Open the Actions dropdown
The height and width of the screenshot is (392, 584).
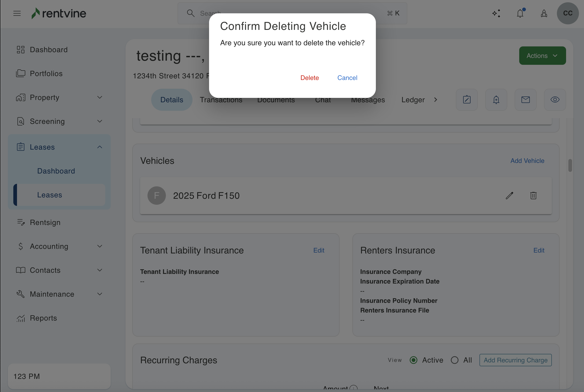(542, 56)
